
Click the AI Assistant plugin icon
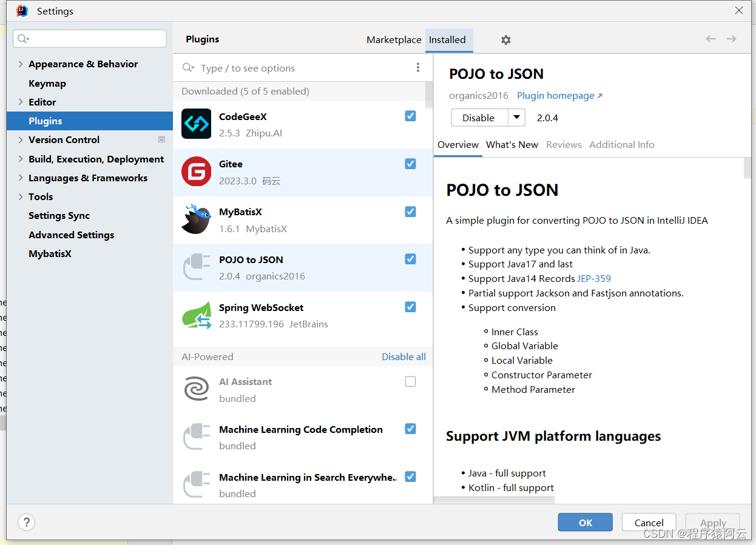(x=196, y=389)
